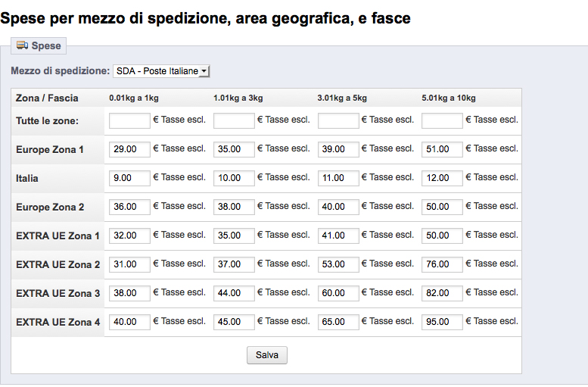Image resolution: width=588 pixels, height=387 pixels.
Task: Click EXTRA UE Zona 3 field showing 60.00
Action: click(x=338, y=293)
